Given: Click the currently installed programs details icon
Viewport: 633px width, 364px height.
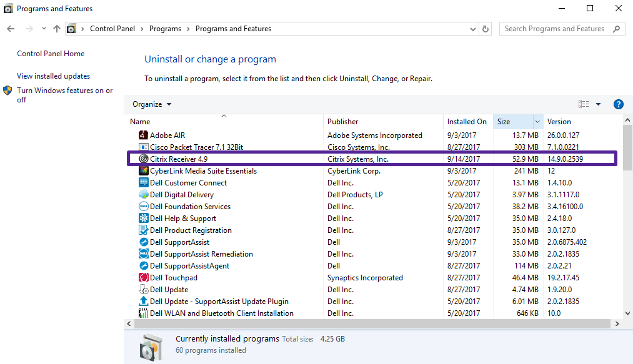Looking at the screenshot, I should [x=151, y=347].
